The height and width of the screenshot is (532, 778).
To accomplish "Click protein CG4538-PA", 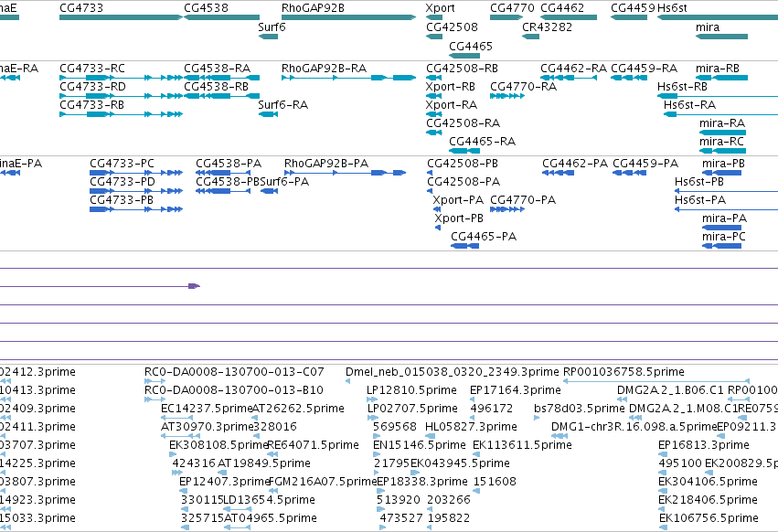I will [x=229, y=164].
